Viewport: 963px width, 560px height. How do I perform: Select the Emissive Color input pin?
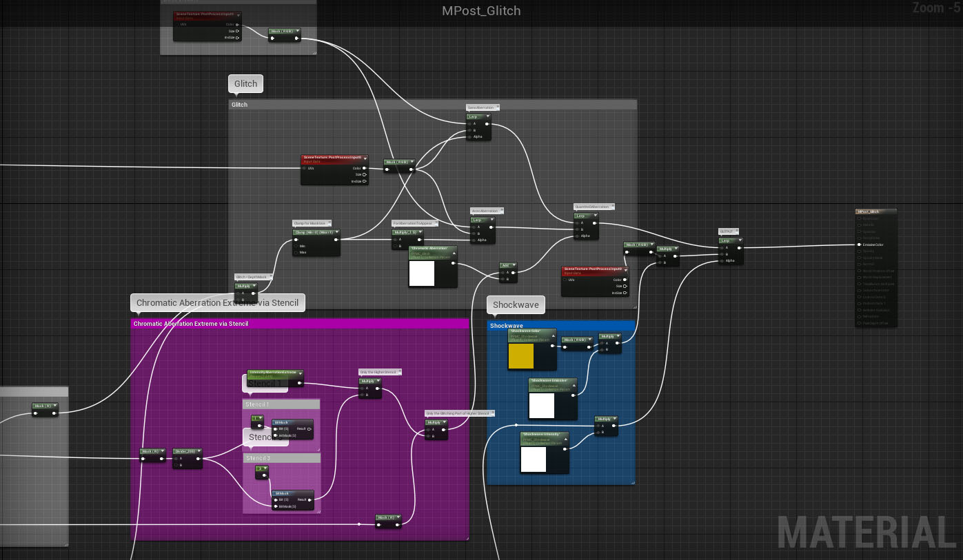tap(860, 245)
